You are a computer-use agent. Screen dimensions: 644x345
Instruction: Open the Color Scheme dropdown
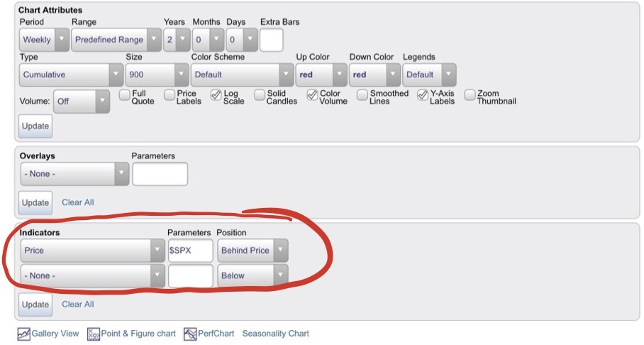tap(242, 74)
